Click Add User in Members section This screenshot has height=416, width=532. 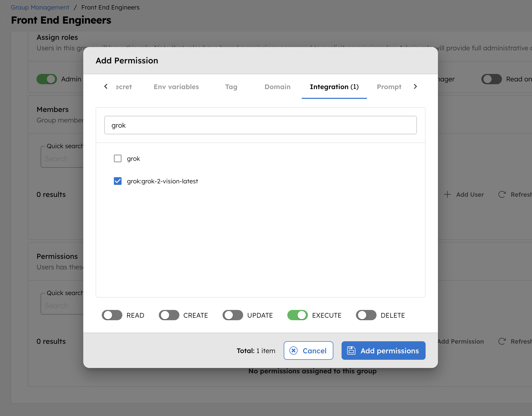pyautogui.click(x=464, y=194)
